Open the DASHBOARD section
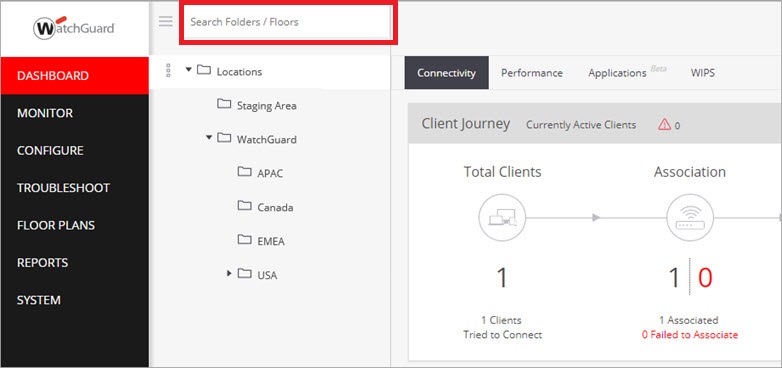This screenshot has width=782, height=368. click(74, 76)
